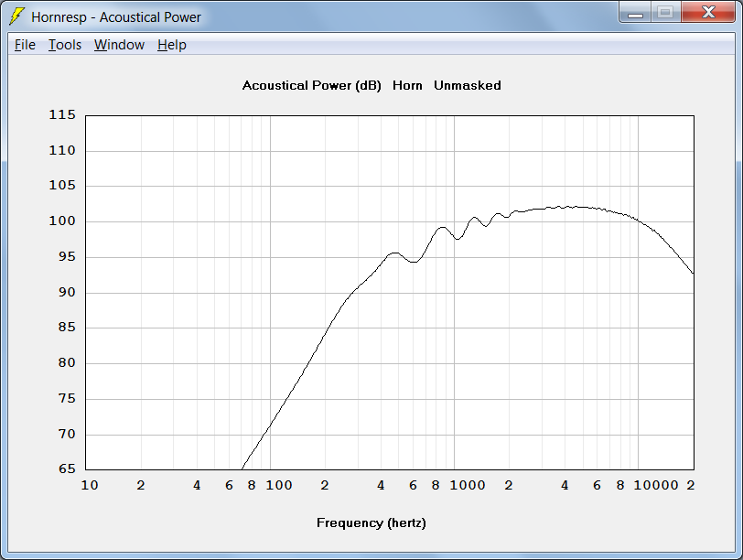Click the 65 dB axis value
The width and height of the screenshot is (743, 560).
tap(67, 469)
